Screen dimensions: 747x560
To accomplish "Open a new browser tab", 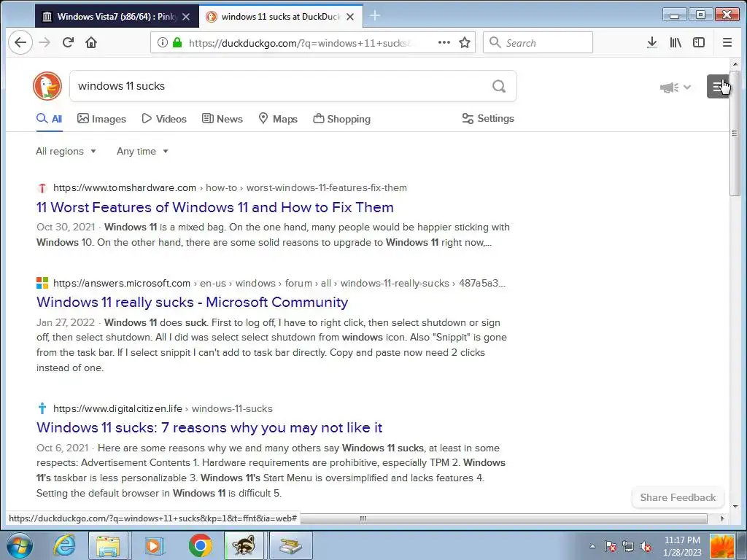I will coord(375,16).
